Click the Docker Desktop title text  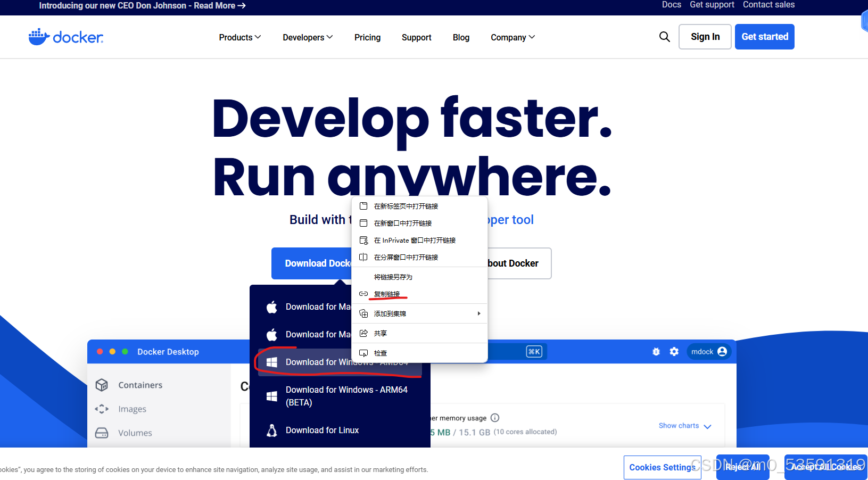coord(168,352)
